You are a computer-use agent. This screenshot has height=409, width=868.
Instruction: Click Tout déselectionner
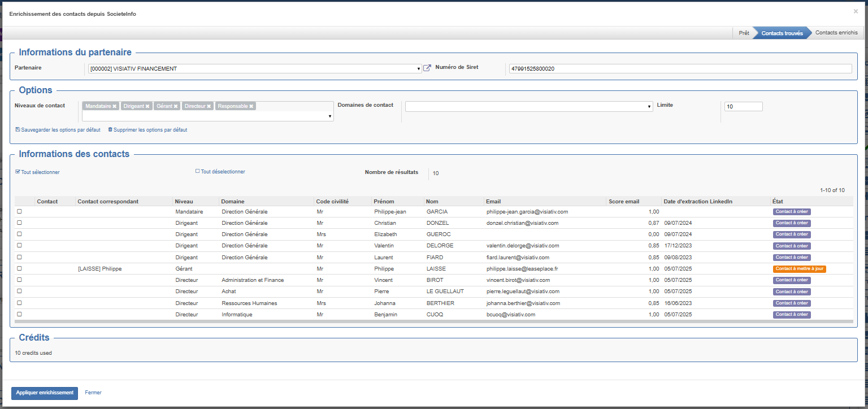[x=220, y=172]
